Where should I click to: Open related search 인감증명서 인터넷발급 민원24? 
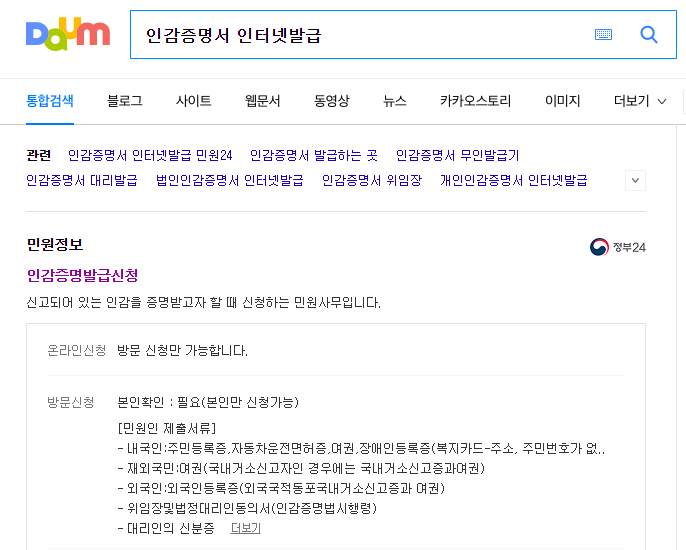pos(150,155)
